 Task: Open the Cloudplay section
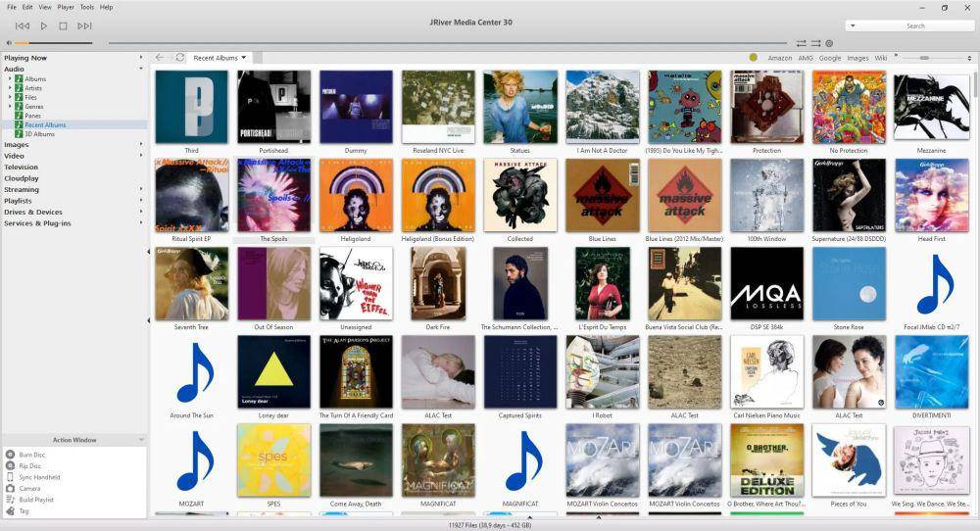tap(22, 178)
